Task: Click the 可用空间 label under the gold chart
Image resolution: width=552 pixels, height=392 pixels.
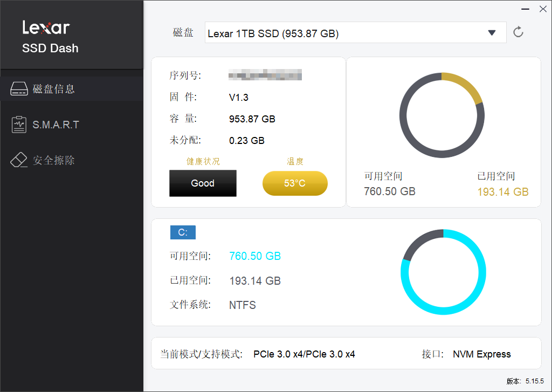Action: click(383, 176)
